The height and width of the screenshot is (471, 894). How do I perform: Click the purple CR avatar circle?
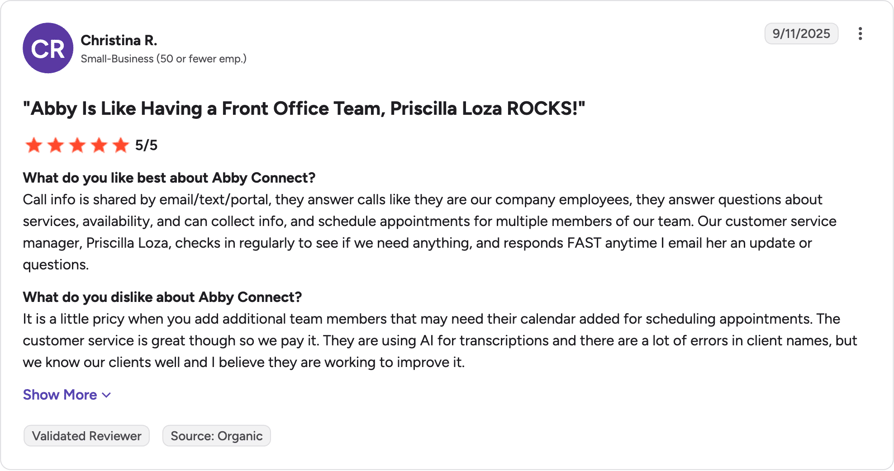48,48
